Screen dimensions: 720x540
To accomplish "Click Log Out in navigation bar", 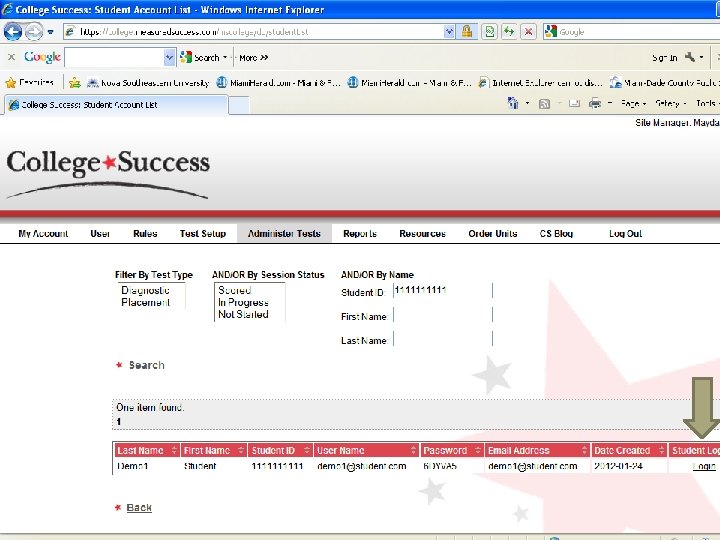I will pyautogui.click(x=625, y=233).
